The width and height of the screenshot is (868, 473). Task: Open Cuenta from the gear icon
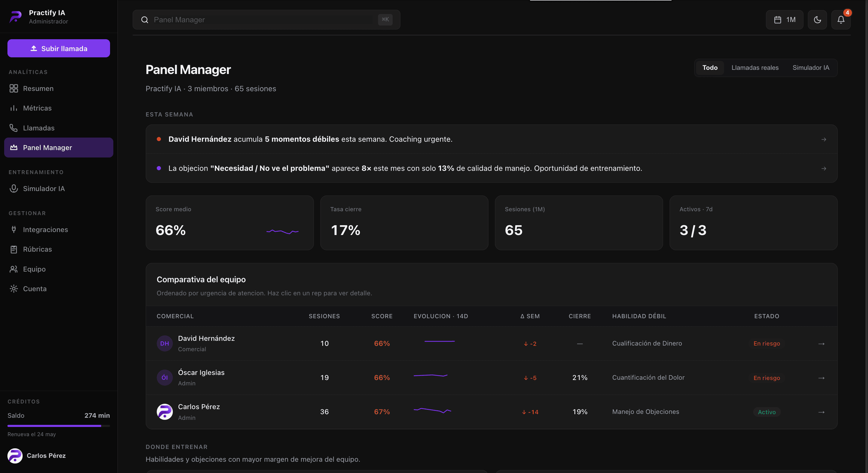(14, 289)
